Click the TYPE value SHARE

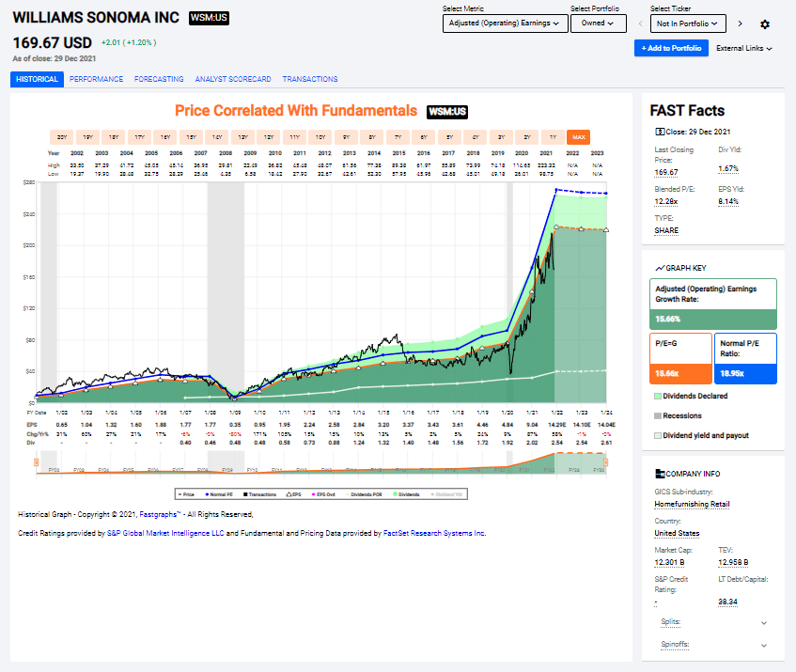click(666, 230)
